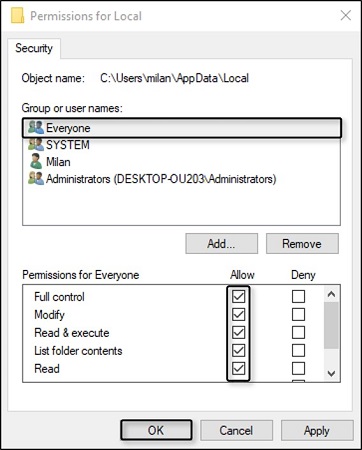This screenshot has height=450, width=362.
Task: Click the Full control permission label
Action: (59, 297)
